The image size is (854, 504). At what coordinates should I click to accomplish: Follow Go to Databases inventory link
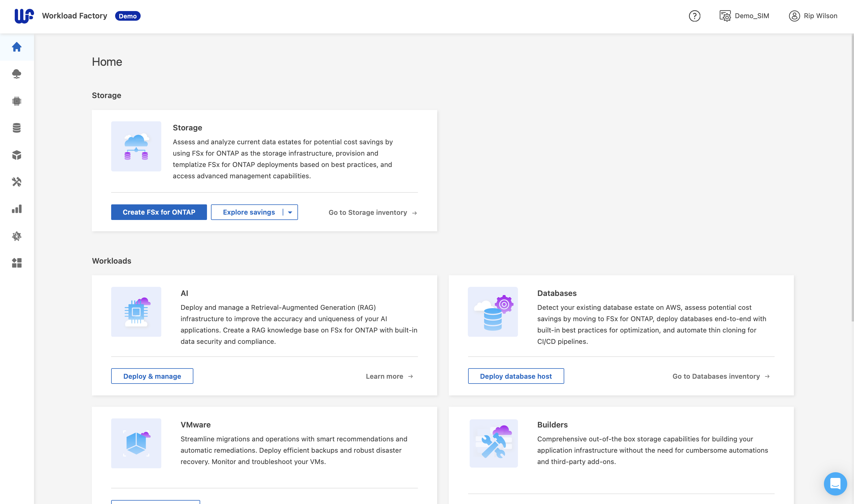click(720, 376)
